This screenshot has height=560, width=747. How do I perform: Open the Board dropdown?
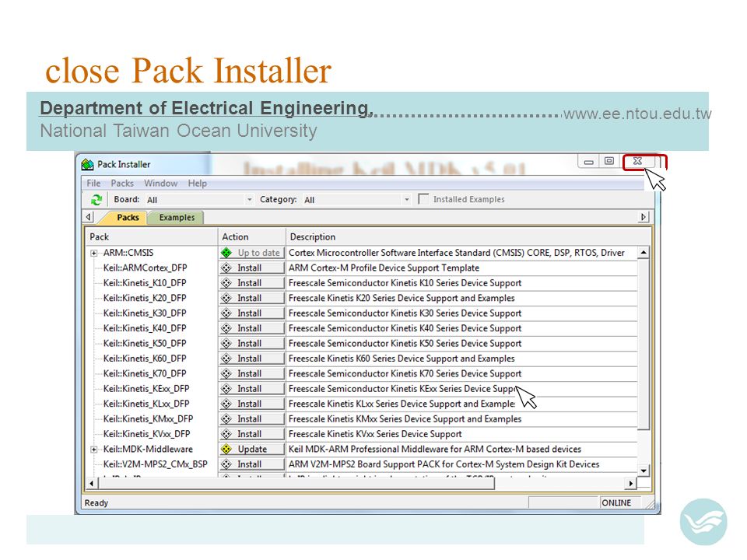point(249,200)
